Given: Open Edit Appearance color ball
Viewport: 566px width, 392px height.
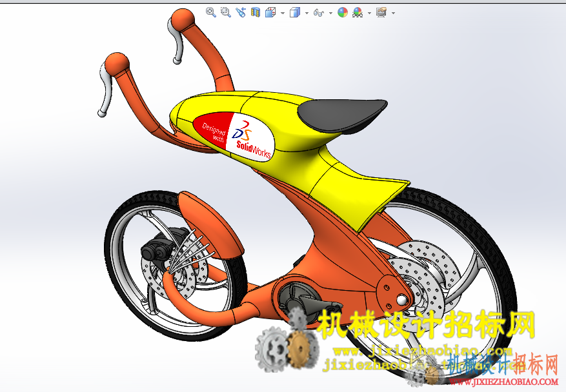Looking at the screenshot, I should click(343, 13).
